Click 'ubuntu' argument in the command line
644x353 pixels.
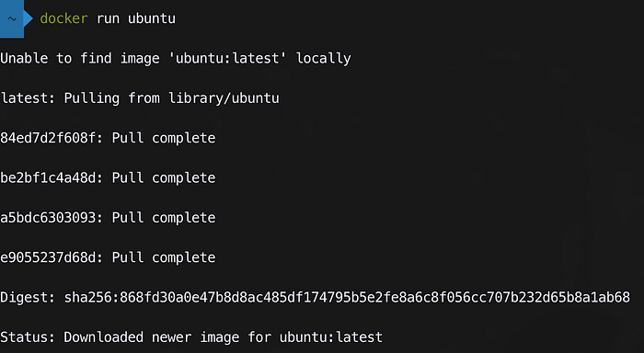(x=152, y=18)
